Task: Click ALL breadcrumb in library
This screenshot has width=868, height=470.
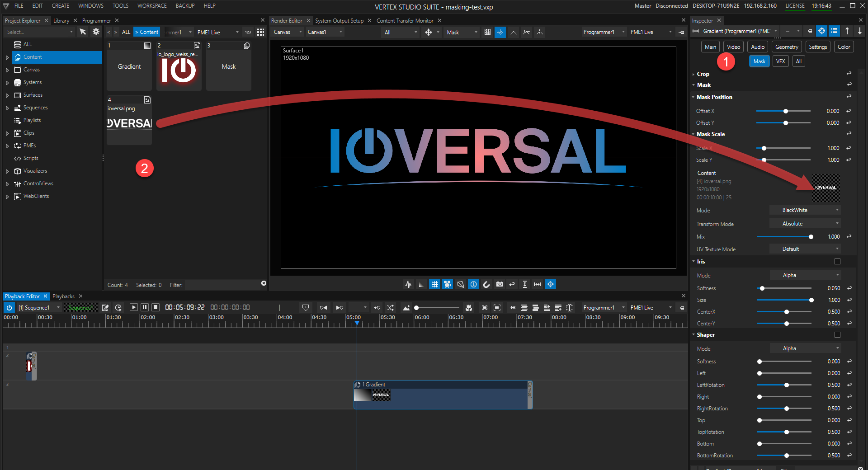Action: pos(126,32)
